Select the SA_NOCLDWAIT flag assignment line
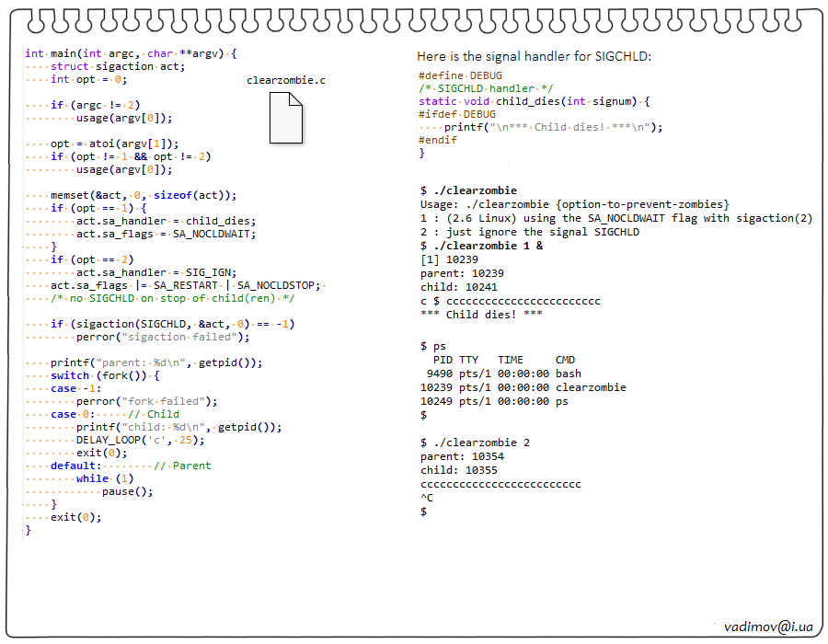Viewport: 828px width, 644px height. click(166, 234)
